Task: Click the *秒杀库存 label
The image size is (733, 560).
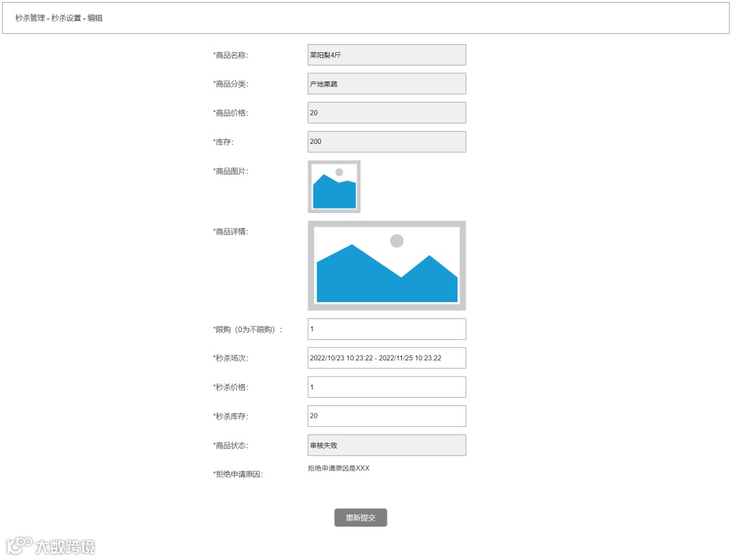Action: pyautogui.click(x=231, y=417)
